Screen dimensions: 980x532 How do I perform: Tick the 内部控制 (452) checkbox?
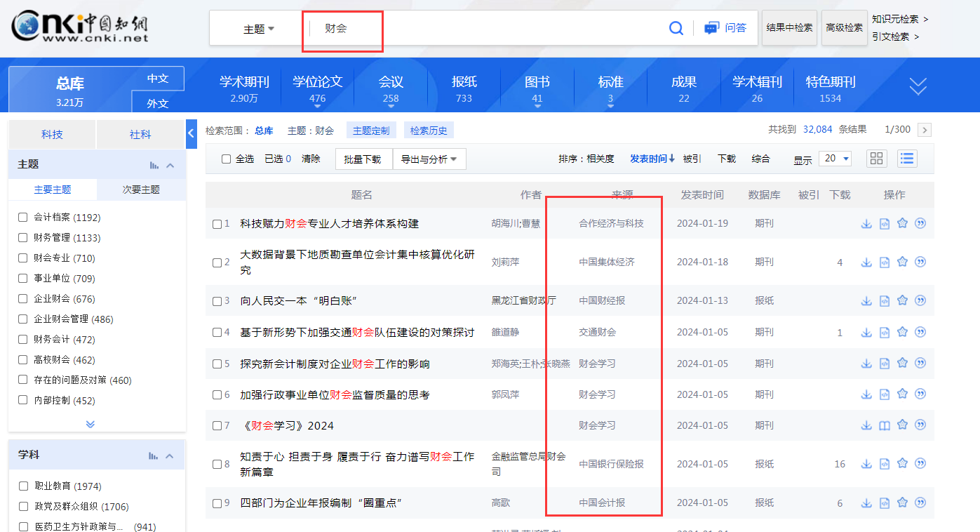tap(23, 401)
